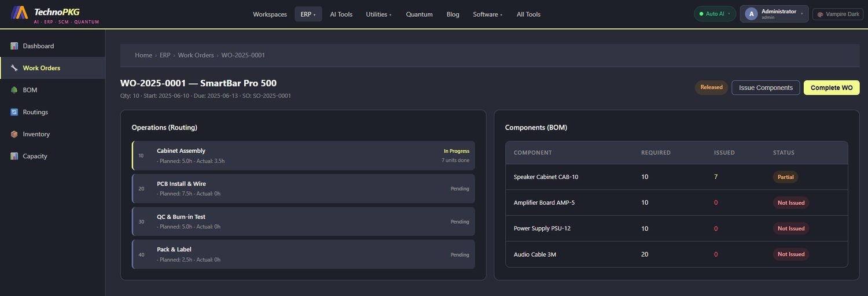Viewport: 868px width, 296px height.
Task: Click the Work Orders wrench icon
Action: (x=14, y=68)
